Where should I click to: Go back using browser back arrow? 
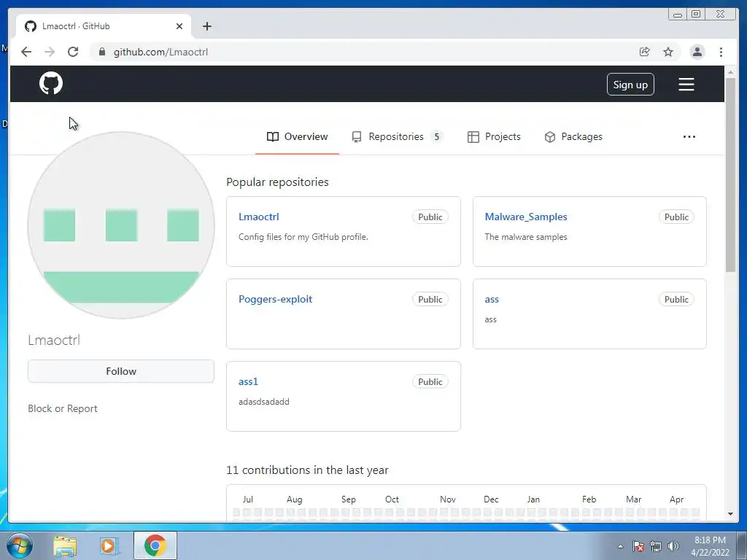[26, 52]
